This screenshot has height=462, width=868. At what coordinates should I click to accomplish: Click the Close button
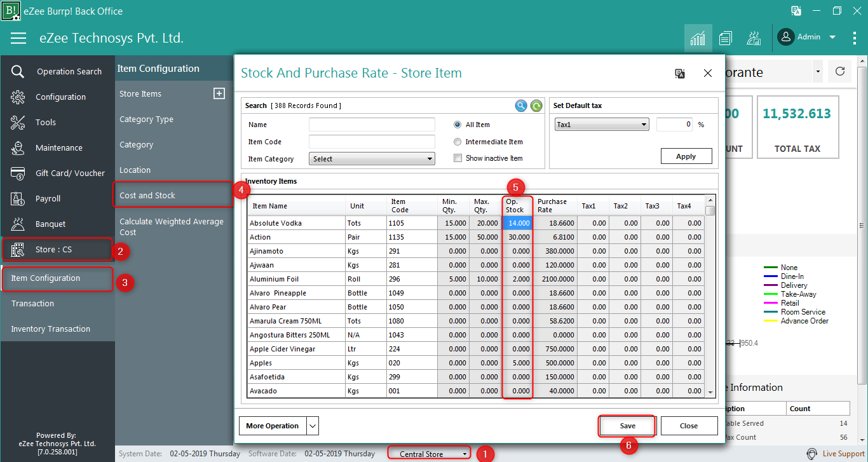coord(689,426)
